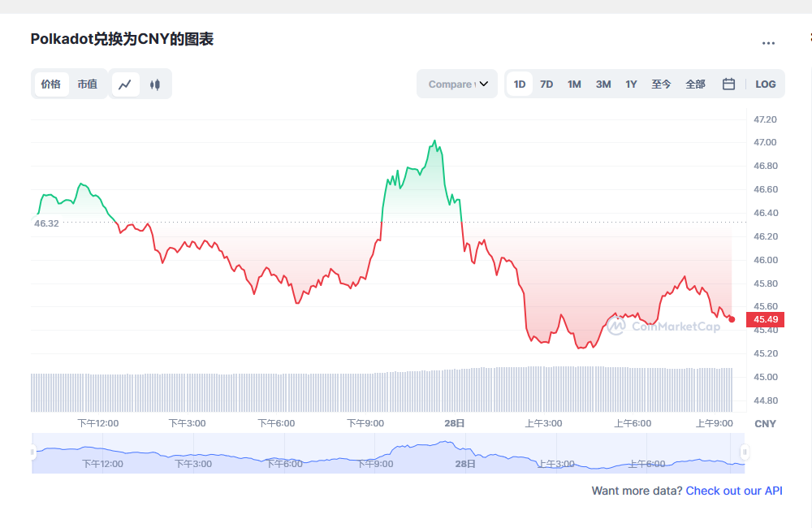Click the 28日 date axis label
Screen dimensions: 812x528
[454, 423]
